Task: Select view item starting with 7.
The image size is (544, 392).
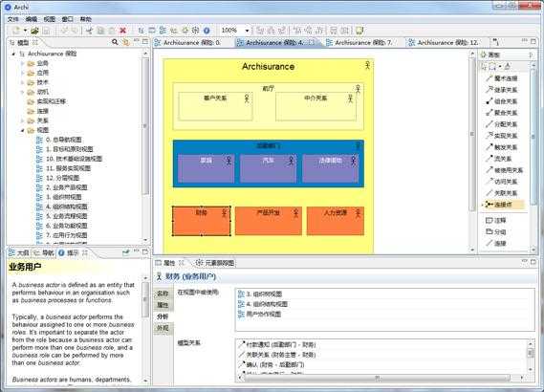Action: (x=62, y=235)
